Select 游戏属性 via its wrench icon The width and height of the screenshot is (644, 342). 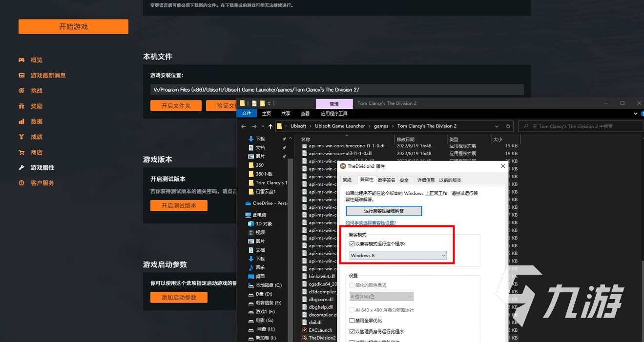point(21,167)
